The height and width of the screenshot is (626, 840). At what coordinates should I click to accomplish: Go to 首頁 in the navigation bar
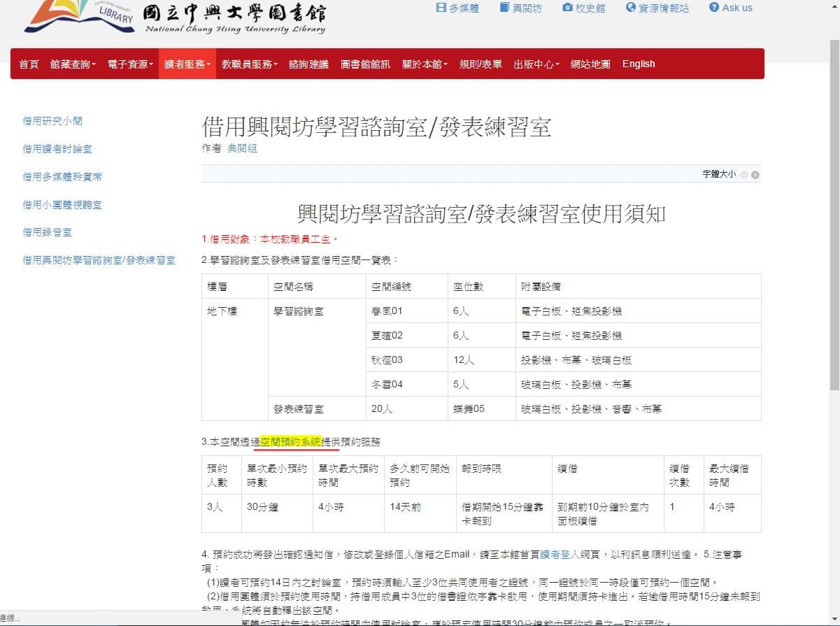click(29, 64)
